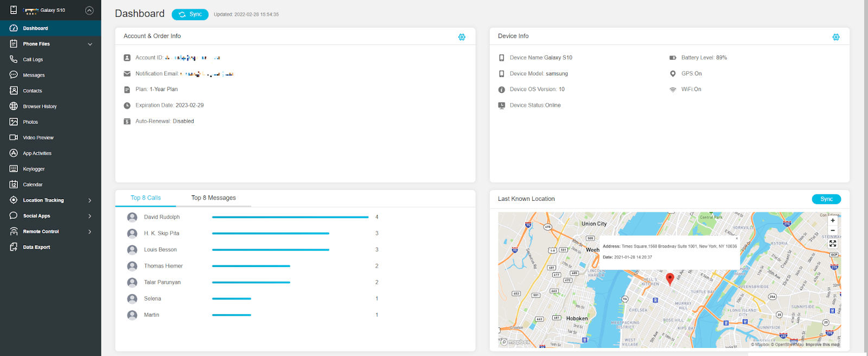Expand the Location Tracking submenu
The height and width of the screenshot is (356, 868).
(x=90, y=200)
